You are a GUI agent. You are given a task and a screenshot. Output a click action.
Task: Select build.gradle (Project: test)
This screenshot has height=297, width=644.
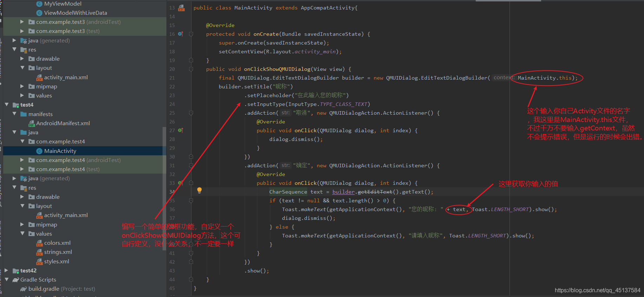(61, 289)
